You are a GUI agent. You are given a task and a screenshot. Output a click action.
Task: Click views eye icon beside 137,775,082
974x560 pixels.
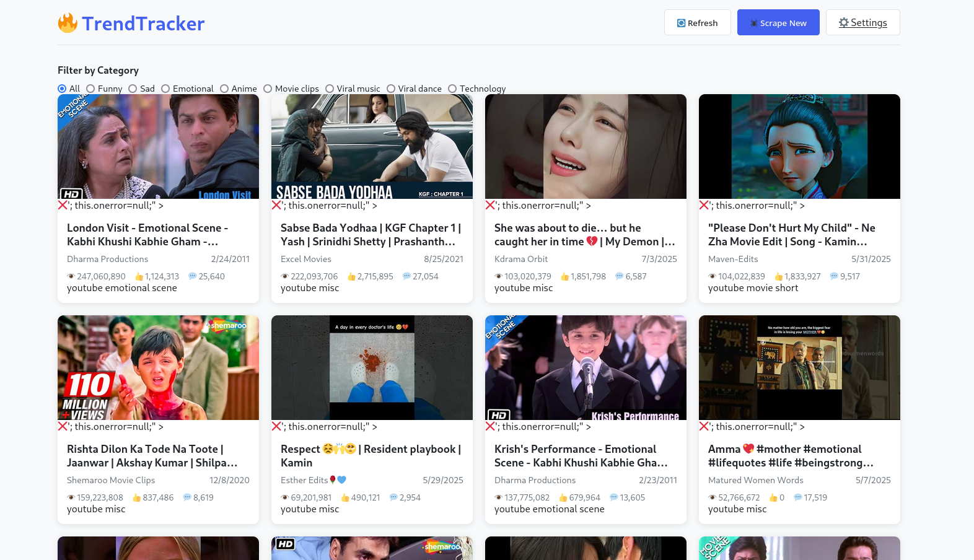[x=499, y=497]
